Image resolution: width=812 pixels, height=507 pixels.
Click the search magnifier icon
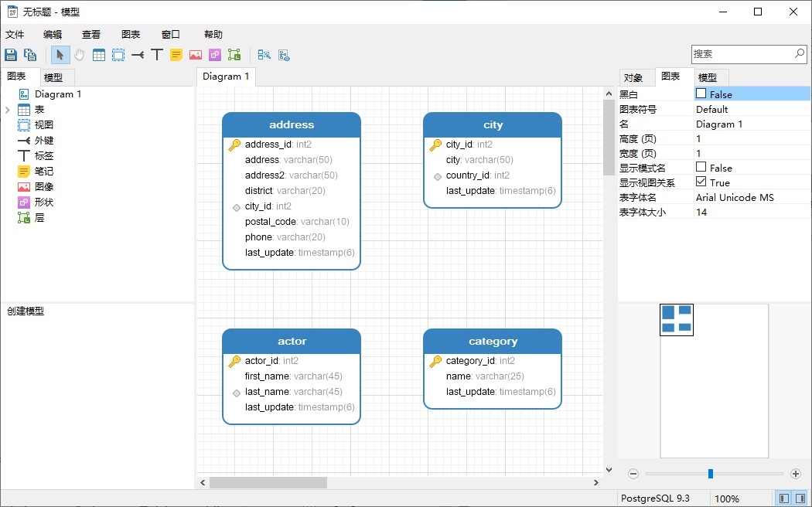(x=800, y=53)
